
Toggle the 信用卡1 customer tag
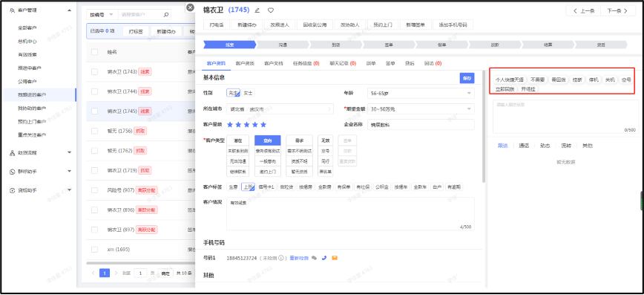click(266, 187)
